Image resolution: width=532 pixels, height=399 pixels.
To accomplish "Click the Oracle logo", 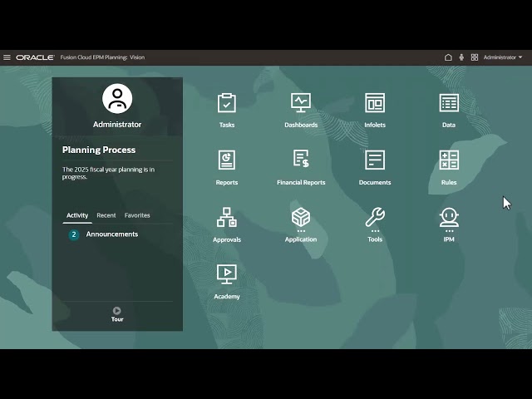I will [35, 57].
